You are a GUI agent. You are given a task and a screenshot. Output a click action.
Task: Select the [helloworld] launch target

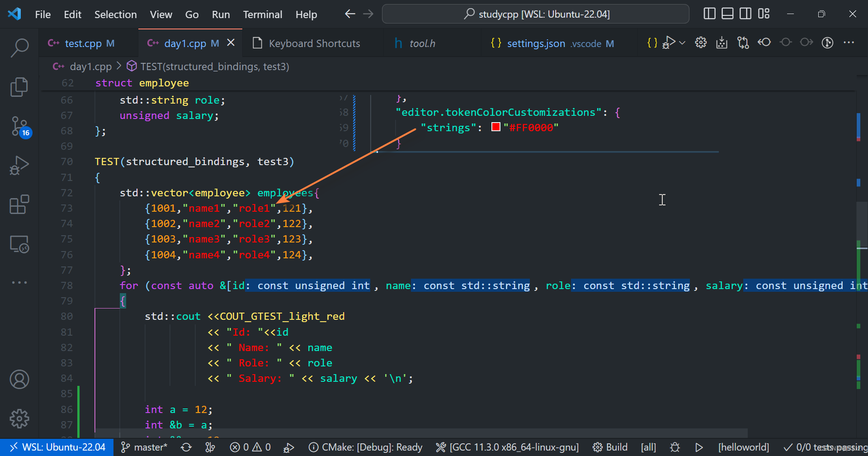pyautogui.click(x=743, y=447)
